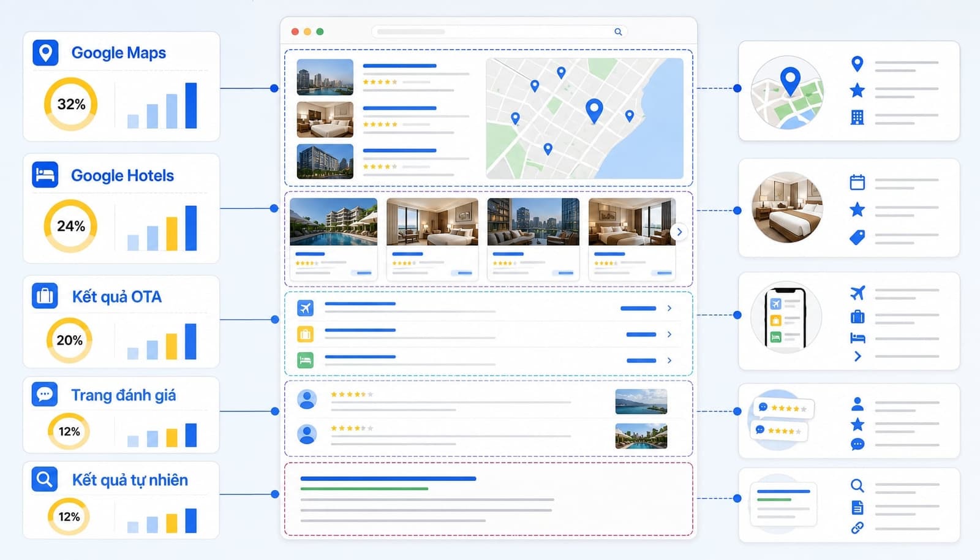Click next arrow on hotel carousel
The height and width of the screenshot is (560, 980).
point(679,232)
